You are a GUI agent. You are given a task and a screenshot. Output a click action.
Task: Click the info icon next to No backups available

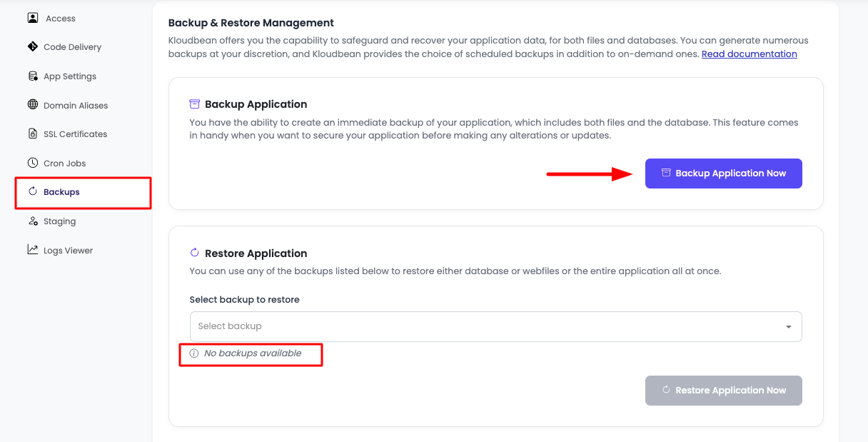[193, 353]
